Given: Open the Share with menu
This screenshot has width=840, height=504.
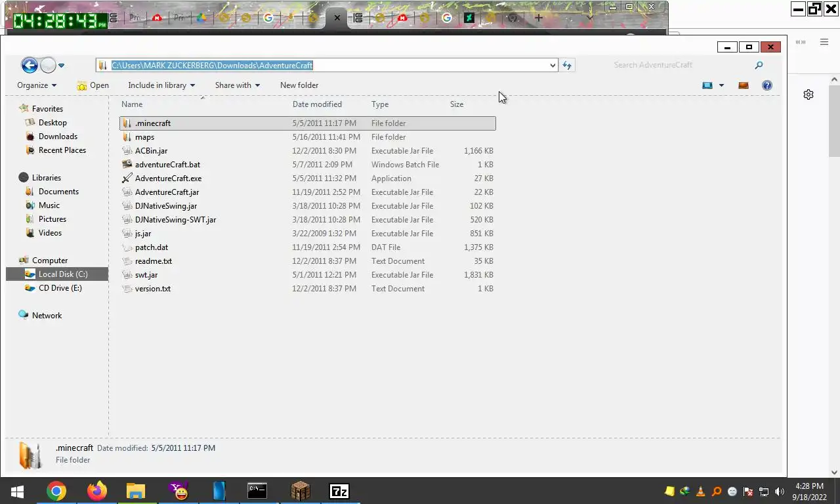Looking at the screenshot, I should pos(237,85).
